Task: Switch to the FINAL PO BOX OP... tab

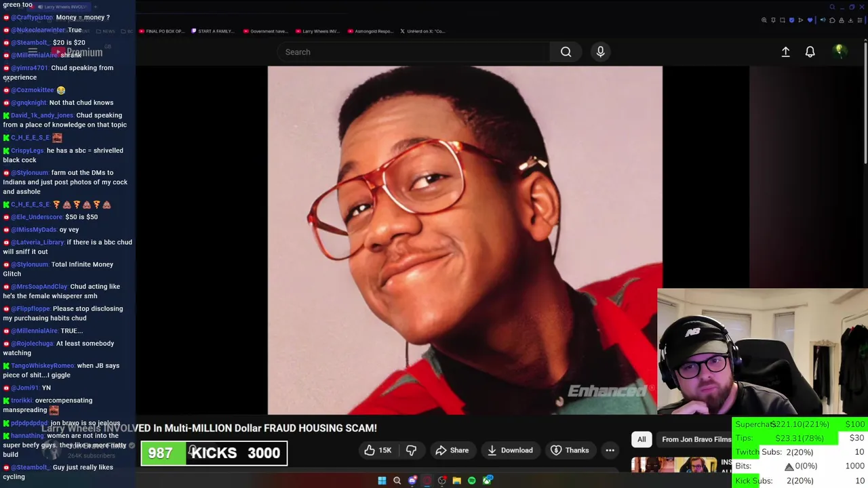Action: [161, 31]
